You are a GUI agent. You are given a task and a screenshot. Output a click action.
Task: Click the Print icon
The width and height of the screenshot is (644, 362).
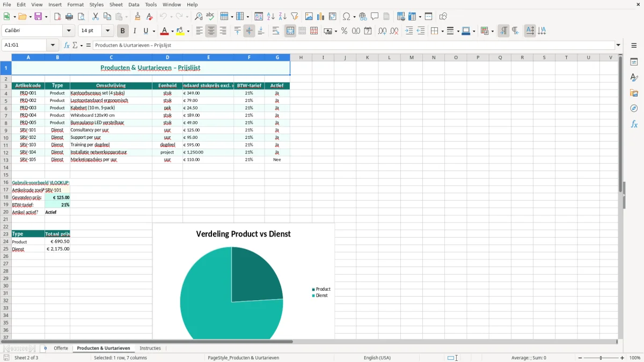(x=69, y=17)
